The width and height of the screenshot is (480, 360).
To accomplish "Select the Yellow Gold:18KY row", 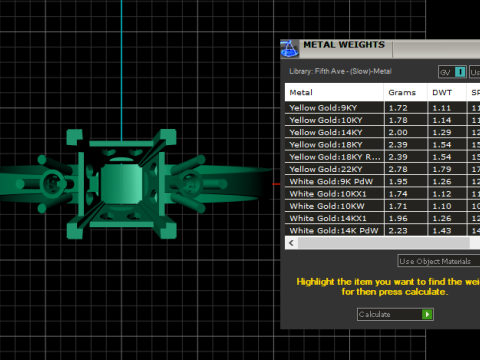I will pyautogui.click(x=382, y=145).
